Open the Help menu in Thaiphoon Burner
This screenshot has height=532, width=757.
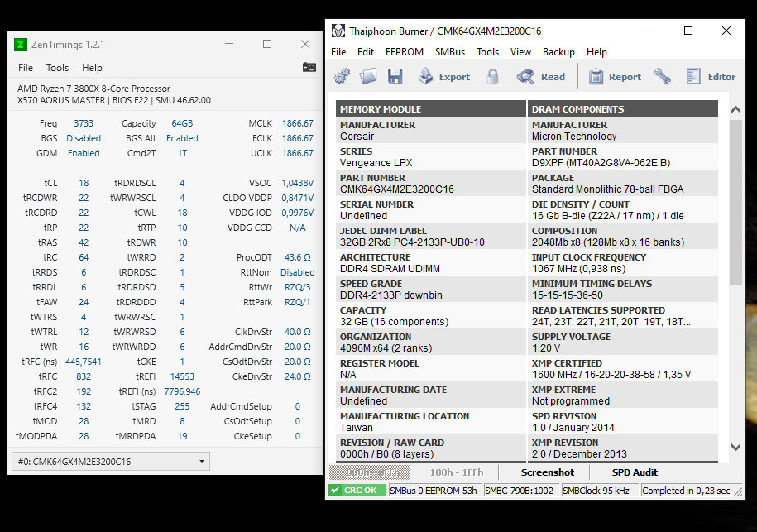(x=596, y=51)
